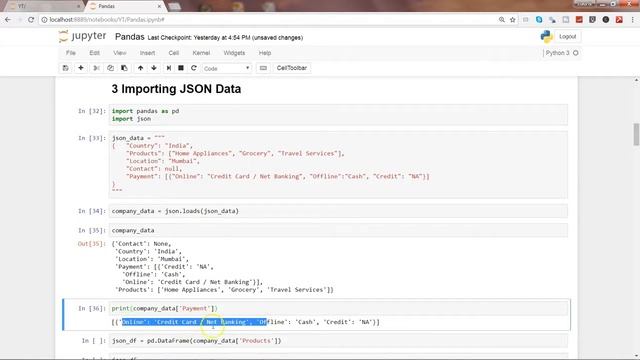640x360 pixels.
Task: Interrupt the kernel with the stop icon
Action: (x=181, y=68)
